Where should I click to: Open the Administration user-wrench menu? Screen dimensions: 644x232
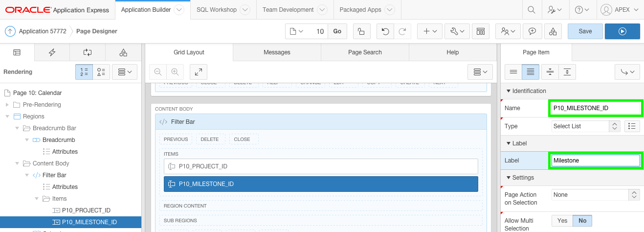point(555,10)
